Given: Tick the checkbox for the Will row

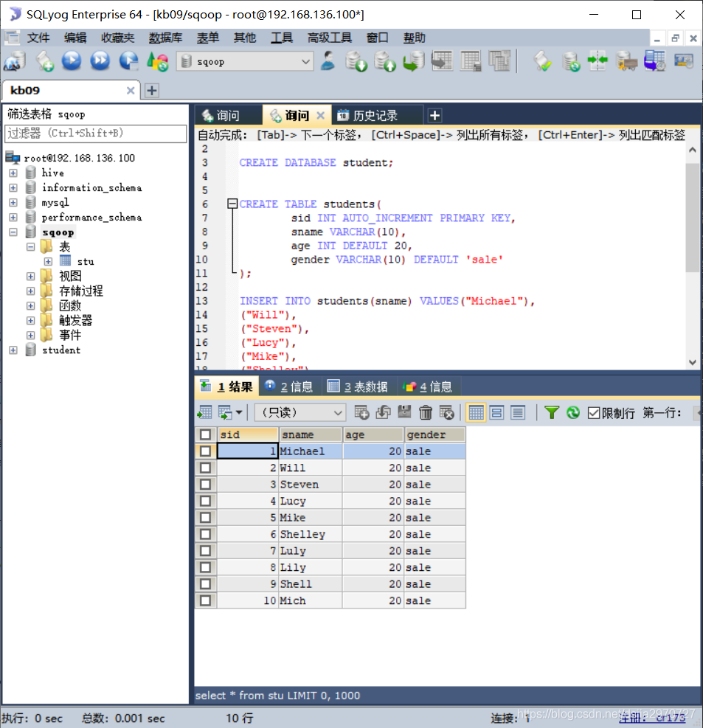Looking at the screenshot, I should (205, 468).
